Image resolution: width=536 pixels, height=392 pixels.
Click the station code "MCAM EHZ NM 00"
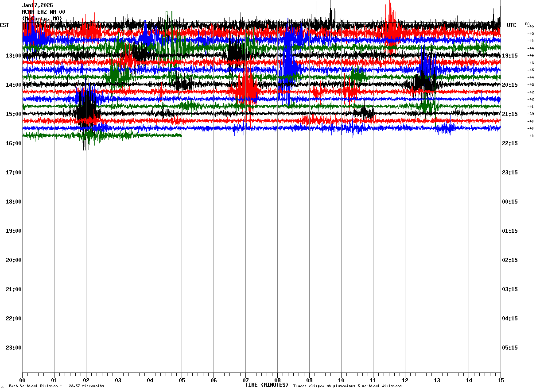[x=43, y=12]
